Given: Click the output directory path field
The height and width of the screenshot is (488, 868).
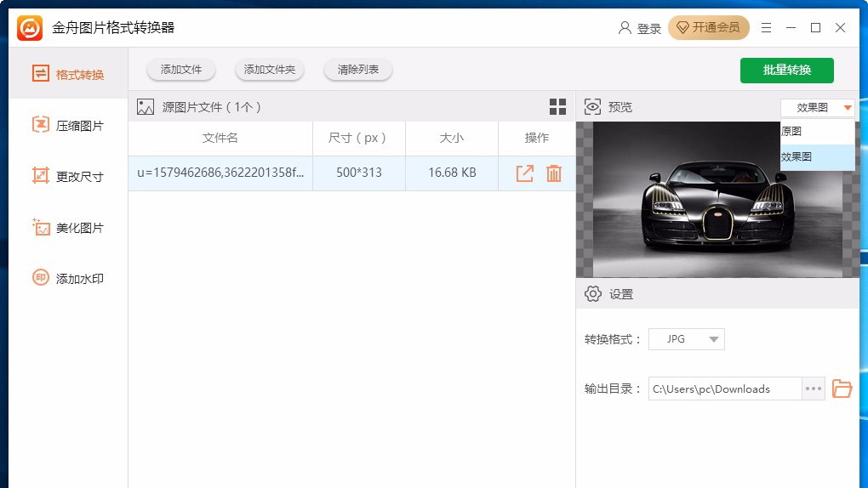Looking at the screenshot, I should (725, 389).
